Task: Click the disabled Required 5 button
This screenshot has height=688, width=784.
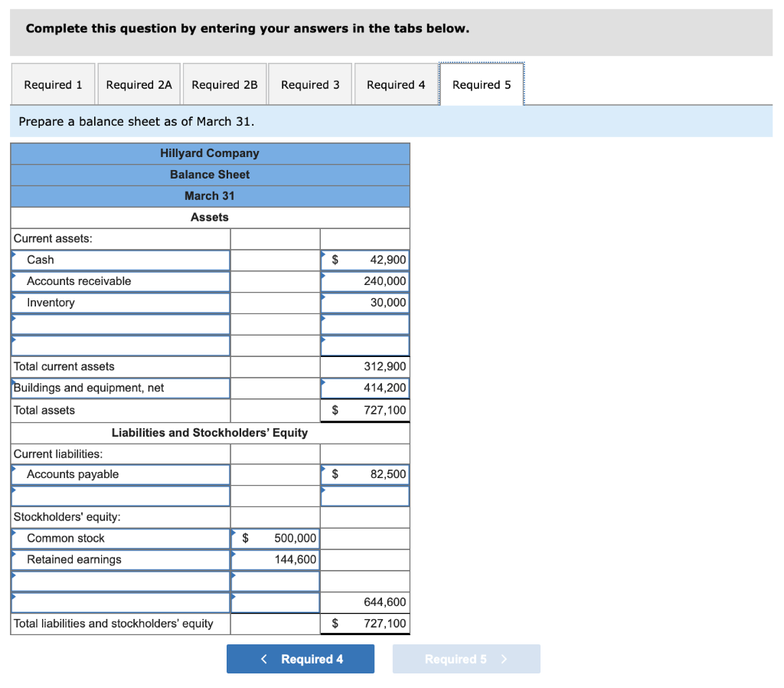Action: tap(466, 658)
